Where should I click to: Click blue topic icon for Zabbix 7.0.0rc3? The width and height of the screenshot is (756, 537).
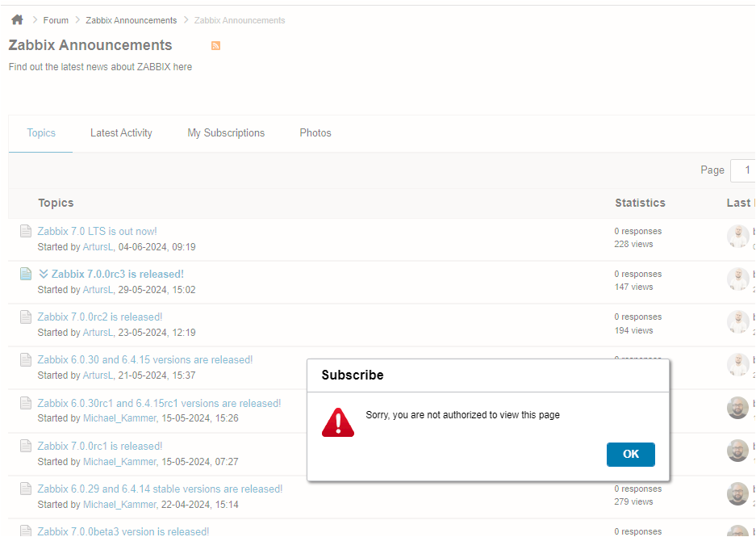pos(26,274)
